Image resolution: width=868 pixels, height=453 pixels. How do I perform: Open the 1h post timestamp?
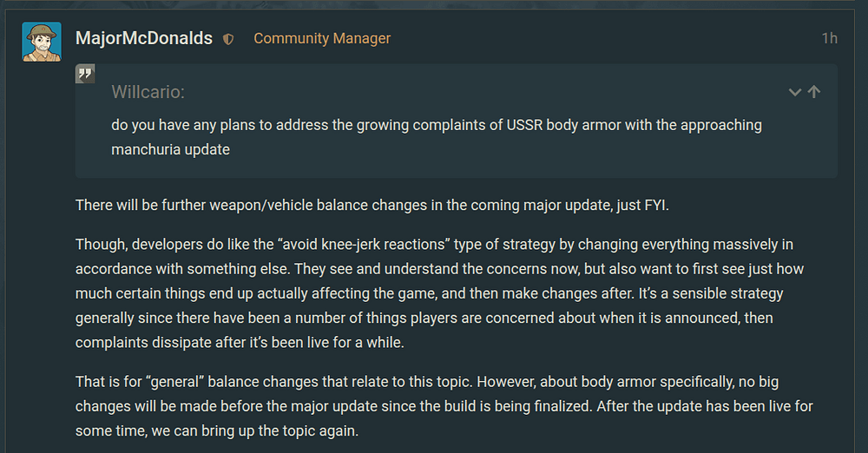tap(829, 38)
